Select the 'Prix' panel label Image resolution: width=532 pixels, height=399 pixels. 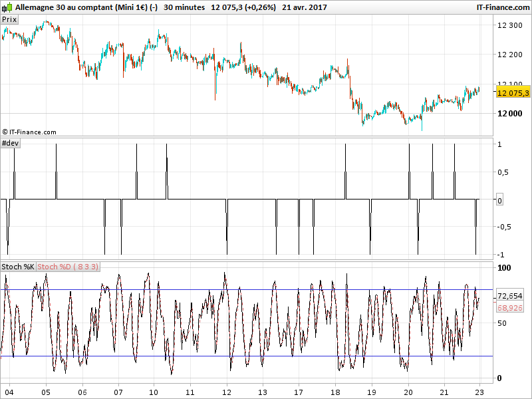point(9,19)
